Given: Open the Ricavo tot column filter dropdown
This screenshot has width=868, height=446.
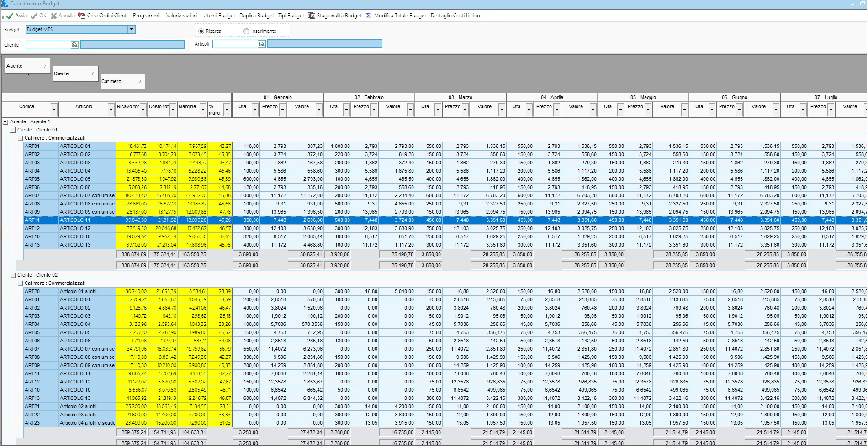Looking at the screenshot, I should (143, 110).
